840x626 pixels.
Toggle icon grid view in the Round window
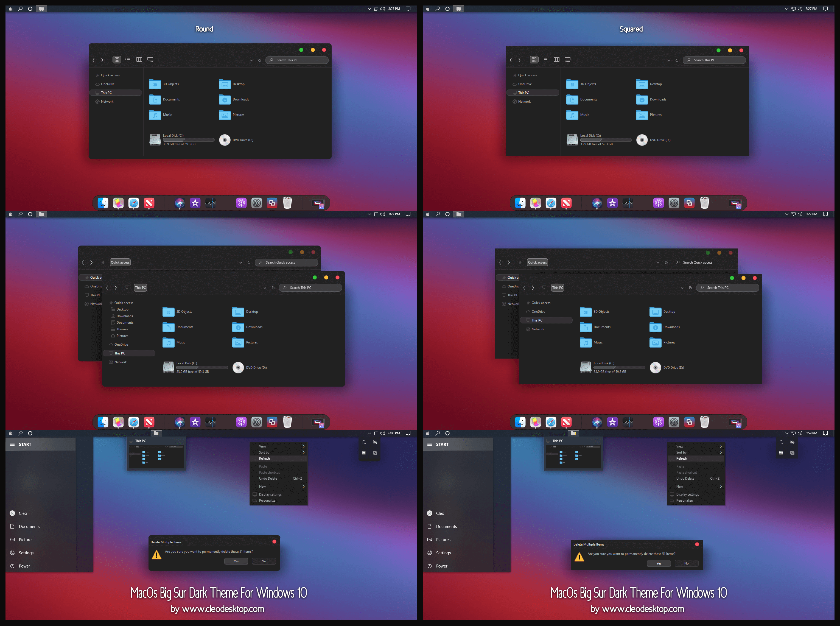(117, 60)
